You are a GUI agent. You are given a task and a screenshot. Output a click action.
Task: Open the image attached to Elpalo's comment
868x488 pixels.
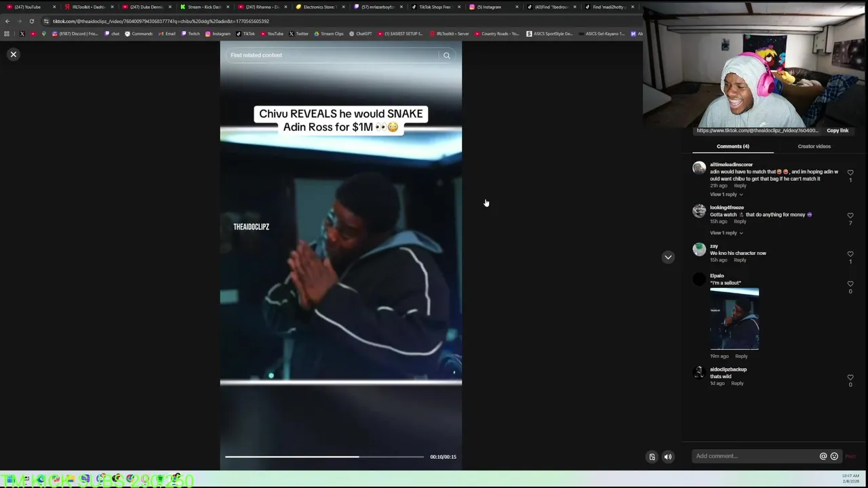734,319
